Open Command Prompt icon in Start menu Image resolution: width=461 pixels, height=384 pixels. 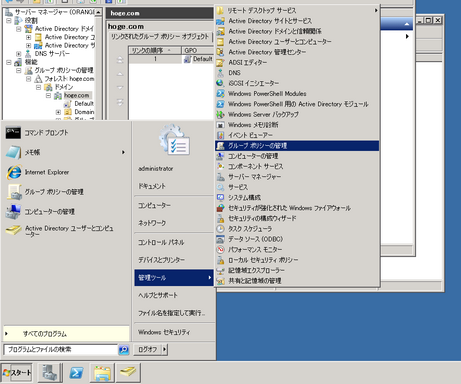click(13, 132)
